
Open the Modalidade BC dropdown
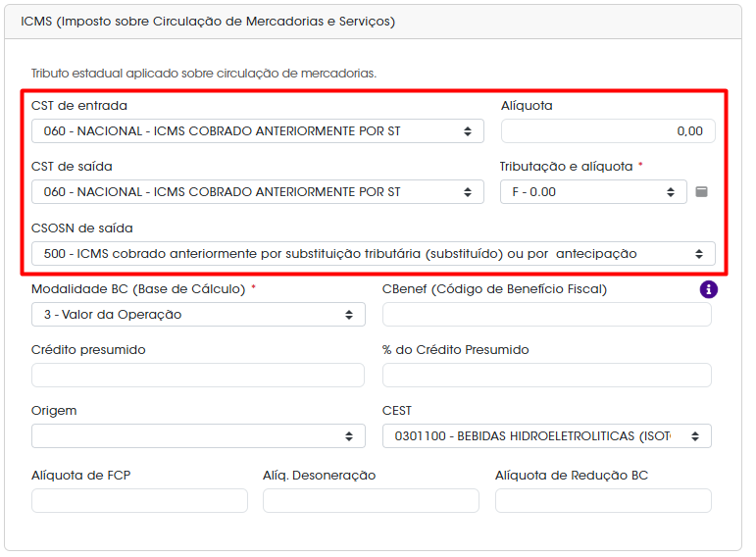(198, 315)
